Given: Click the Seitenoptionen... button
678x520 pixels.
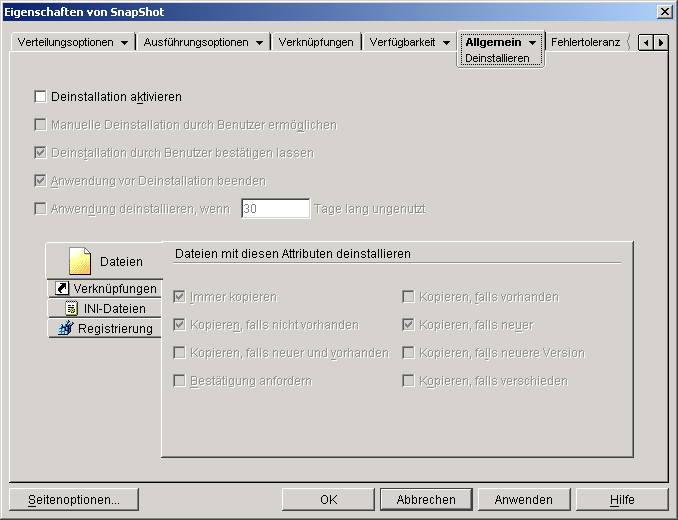Looking at the screenshot, I should click(74, 499).
